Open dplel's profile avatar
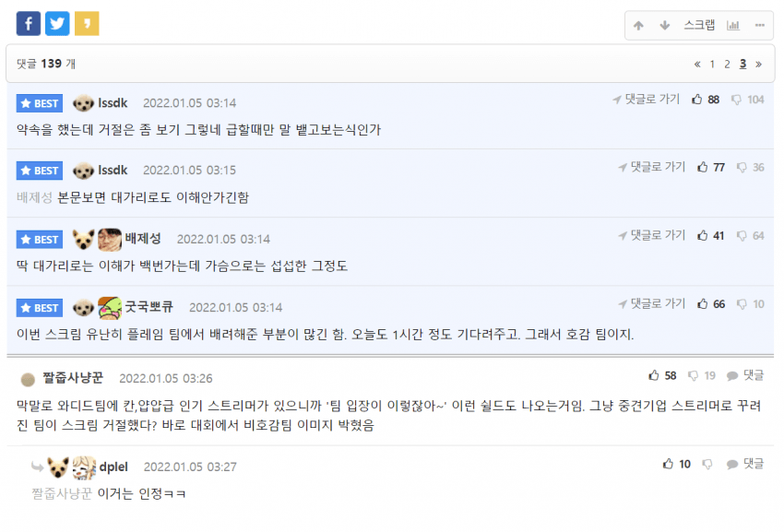The width and height of the screenshot is (784, 532). tap(84, 467)
